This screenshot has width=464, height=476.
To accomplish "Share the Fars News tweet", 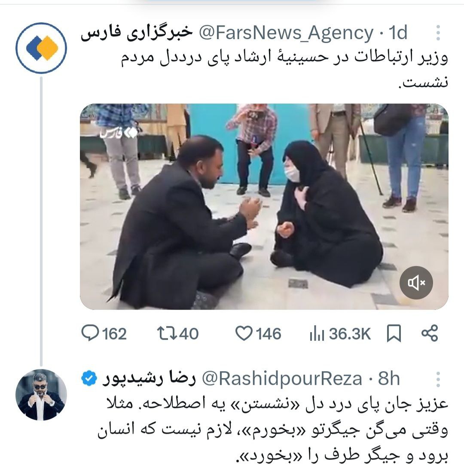I will click(x=430, y=333).
